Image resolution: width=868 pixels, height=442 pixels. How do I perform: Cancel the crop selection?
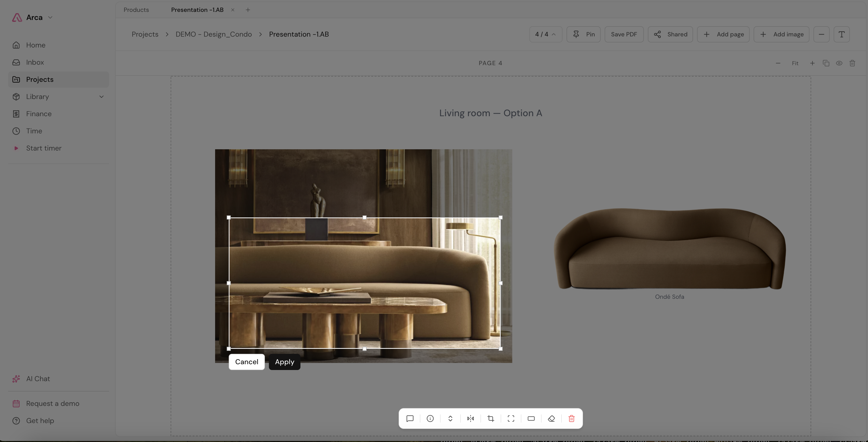coord(247,362)
